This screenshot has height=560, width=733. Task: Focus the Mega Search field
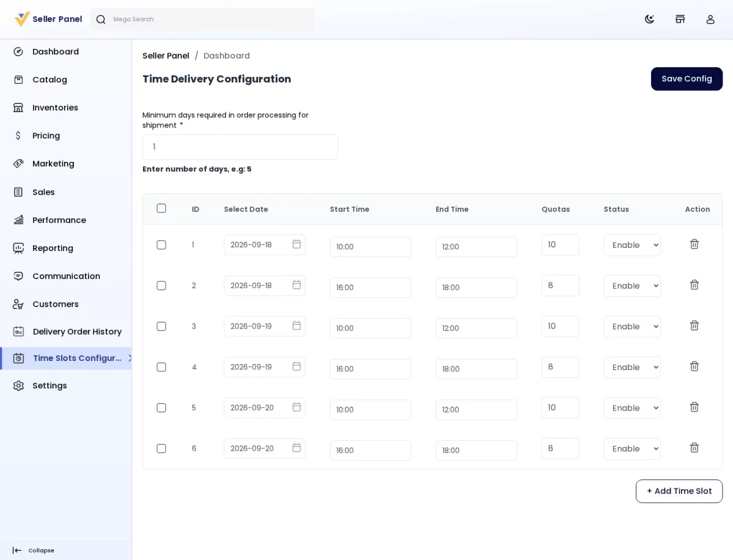point(203,20)
